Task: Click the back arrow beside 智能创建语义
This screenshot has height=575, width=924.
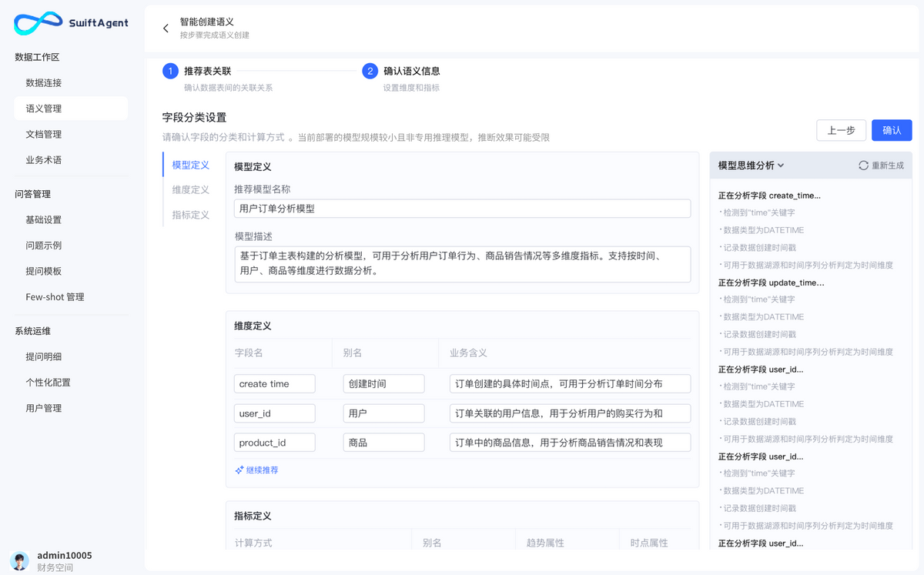Action: tap(166, 28)
